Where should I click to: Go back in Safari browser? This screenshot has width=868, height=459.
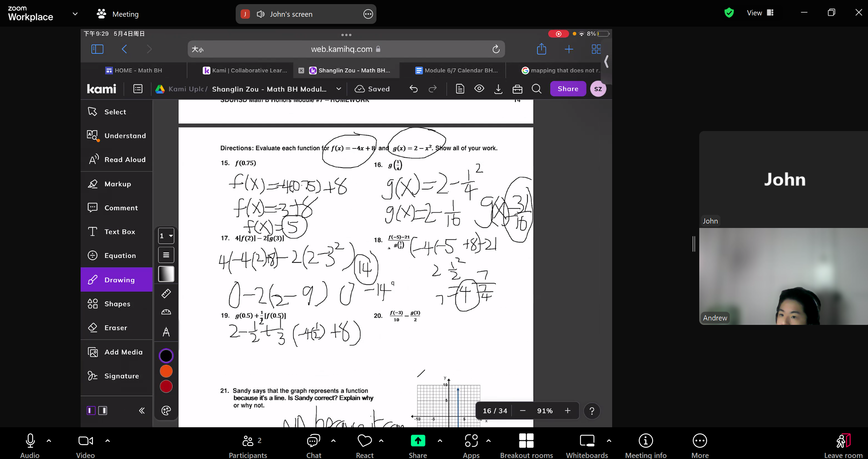tap(124, 49)
